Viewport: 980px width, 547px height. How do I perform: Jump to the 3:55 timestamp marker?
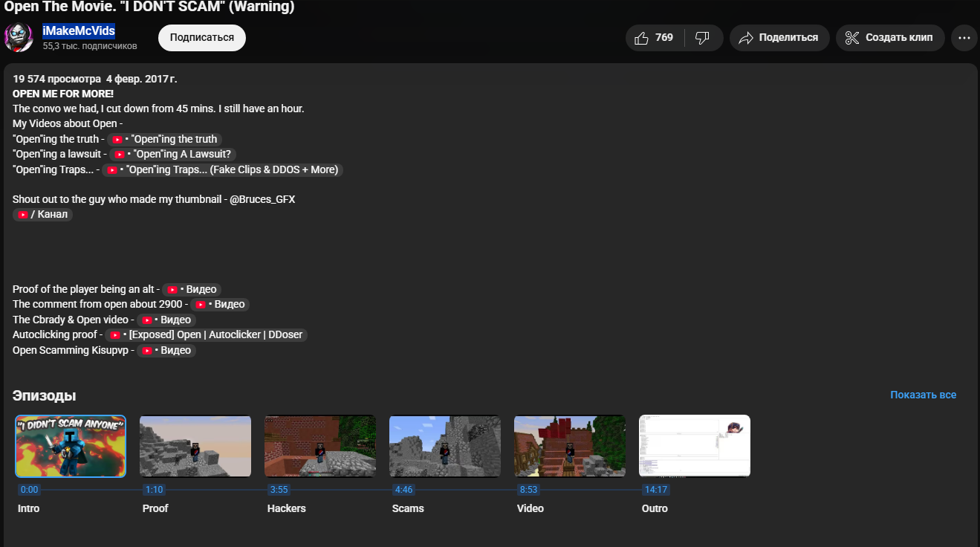point(279,490)
